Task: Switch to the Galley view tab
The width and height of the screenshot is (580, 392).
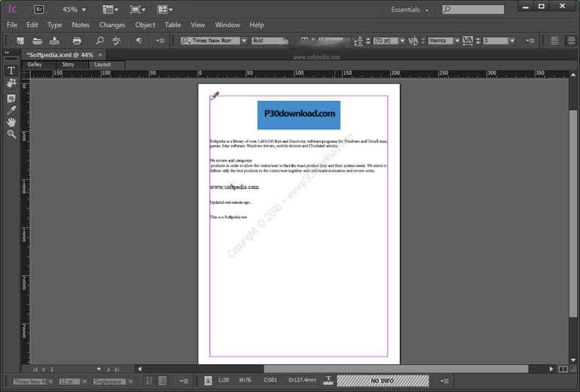Action: coord(35,65)
